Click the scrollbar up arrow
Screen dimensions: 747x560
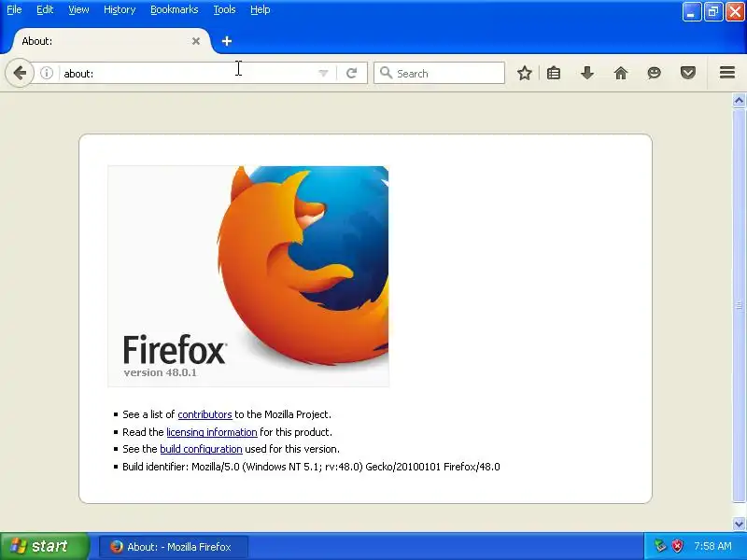pos(739,100)
